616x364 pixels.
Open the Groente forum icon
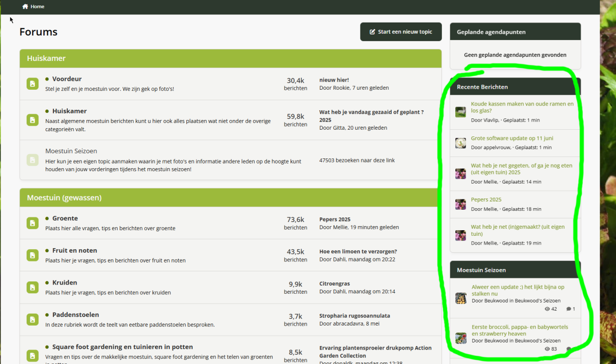pos(32,223)
